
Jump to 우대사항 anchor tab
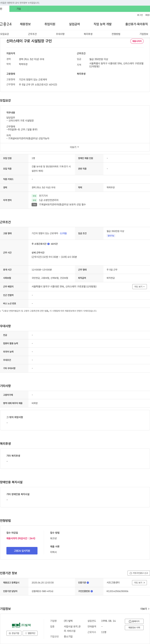click(x=60, y=34)
